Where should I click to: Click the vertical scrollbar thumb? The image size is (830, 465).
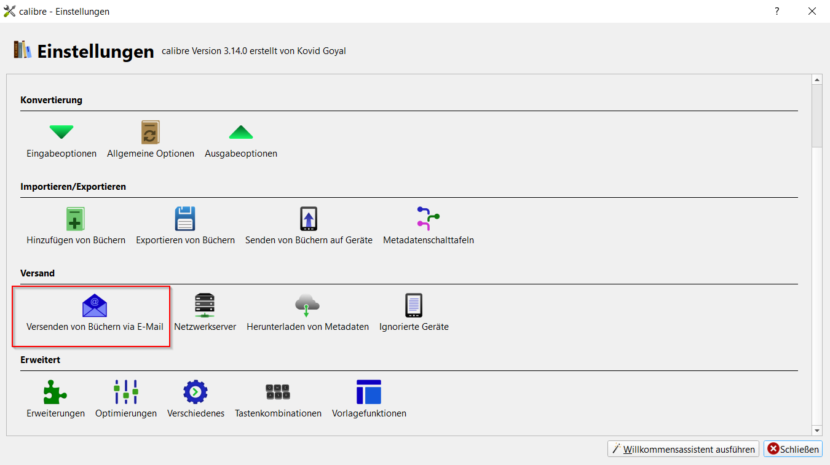click(817, 115)
